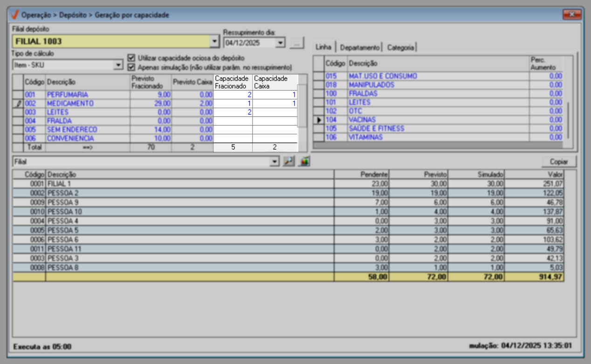Select the Linha tab
Screen dimensions: 591x364
[323, 47]
